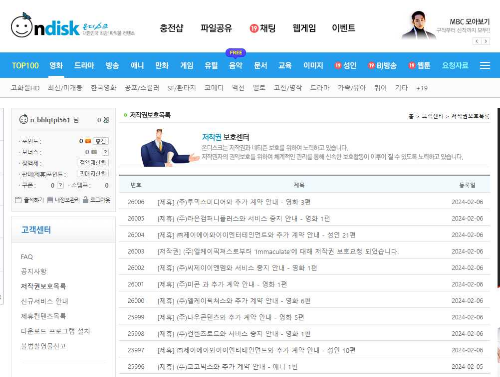Screen dimensions: 500x377
Task: Select the 고화질HD movie subcategory
Action: (25, 88)
